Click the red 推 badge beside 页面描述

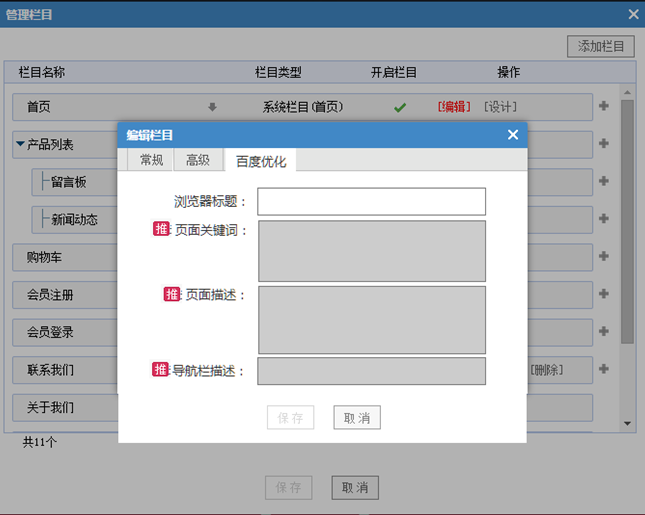tap(172, 294)
